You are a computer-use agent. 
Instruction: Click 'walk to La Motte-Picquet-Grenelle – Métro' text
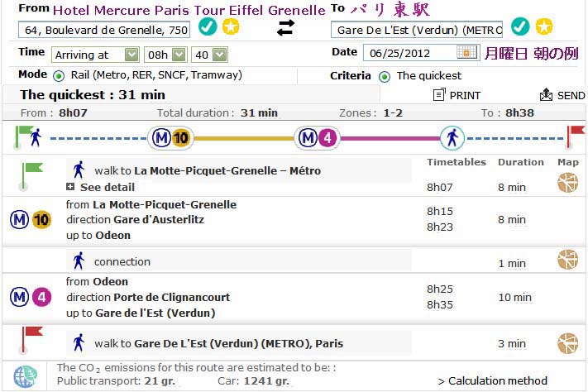click(x=208, y=170)
